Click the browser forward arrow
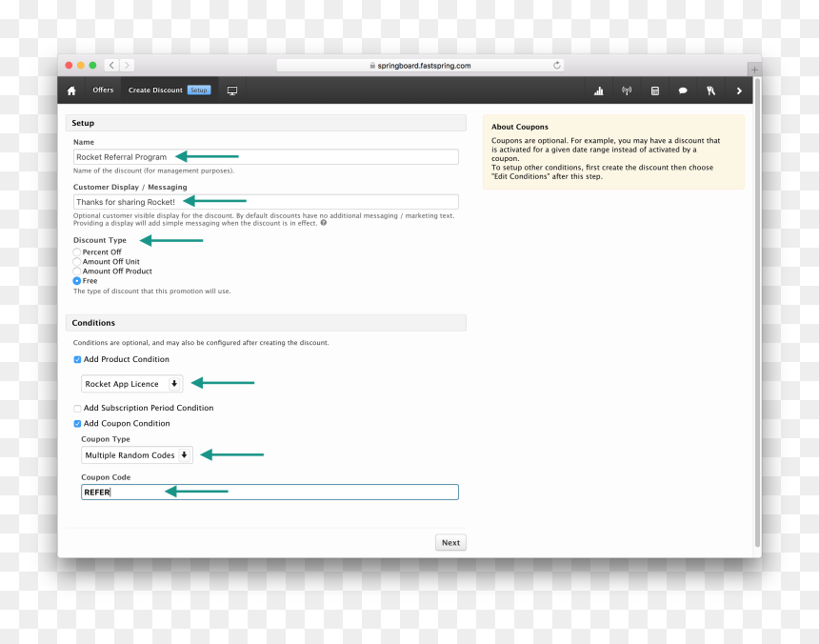Screen dimensions: 819x644 [127, 66]
